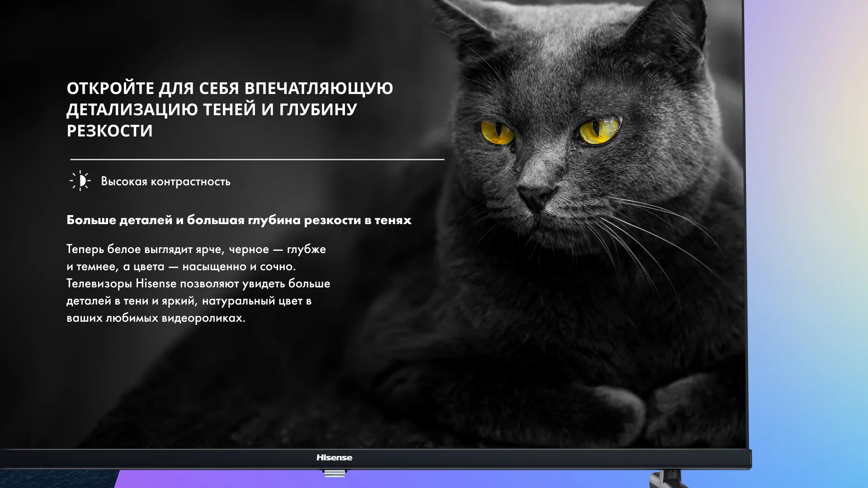Click the heading line 'ДЕТАЛИЗАЦИЮ ТЕНЕЙ И ГЛУБИНУ'
The height and width of the screenshot is (488, 868).
pyautogui.click(x=212, y=109)
